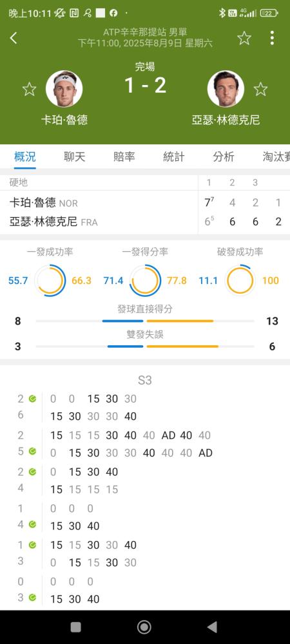Favorite this match with the top star
Screen dimensions: 290x644
[x=244, y=38]
